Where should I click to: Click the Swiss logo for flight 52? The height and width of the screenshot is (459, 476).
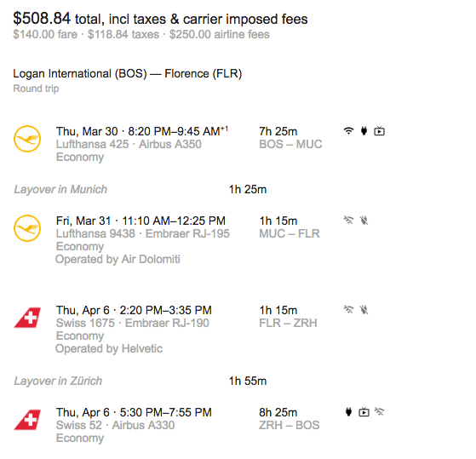pos(27,420)
